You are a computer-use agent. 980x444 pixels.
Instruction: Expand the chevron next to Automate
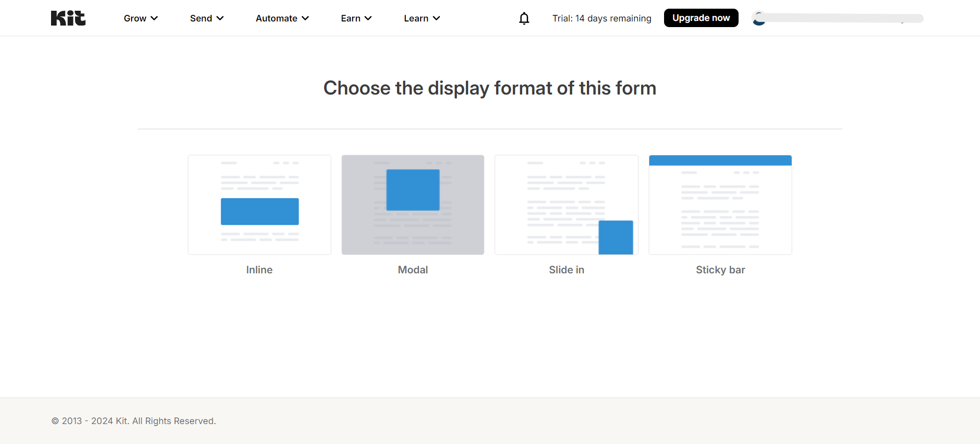[305, 18]
